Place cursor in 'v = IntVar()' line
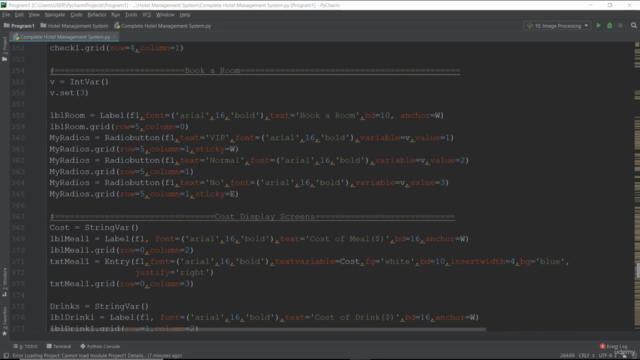This screenshot has width=640, height=360. [x=79, y=82]
